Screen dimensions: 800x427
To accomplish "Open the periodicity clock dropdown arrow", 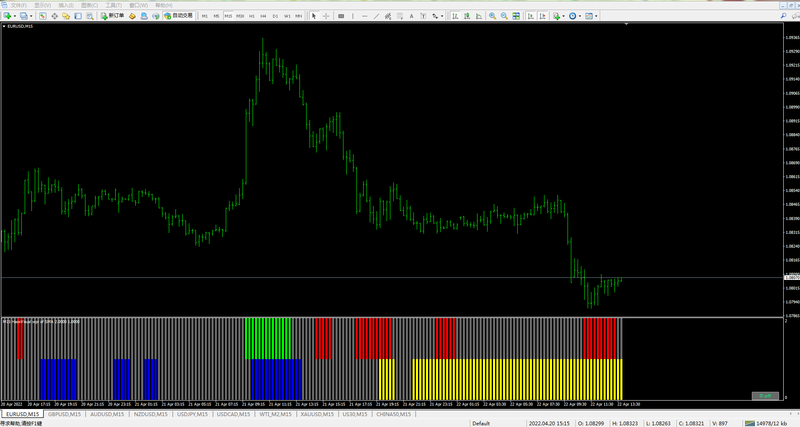I will (580, 16).
